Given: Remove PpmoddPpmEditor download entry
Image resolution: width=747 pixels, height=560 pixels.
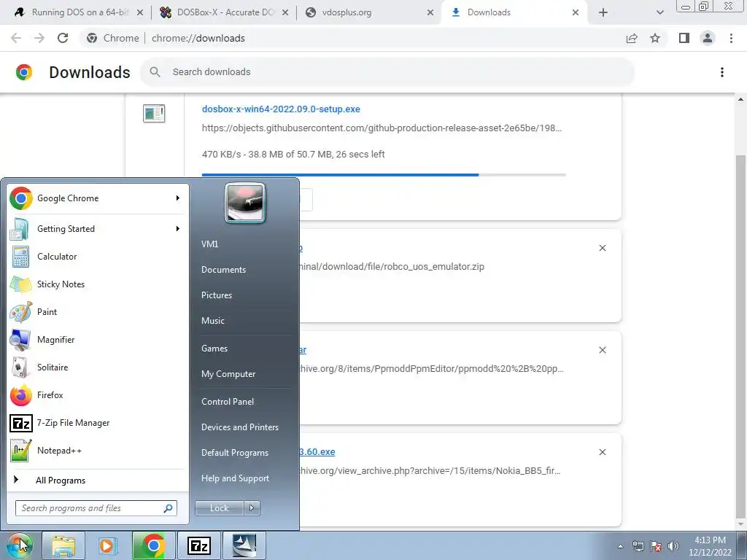Looking at the screenshot, I should point(603,350).
